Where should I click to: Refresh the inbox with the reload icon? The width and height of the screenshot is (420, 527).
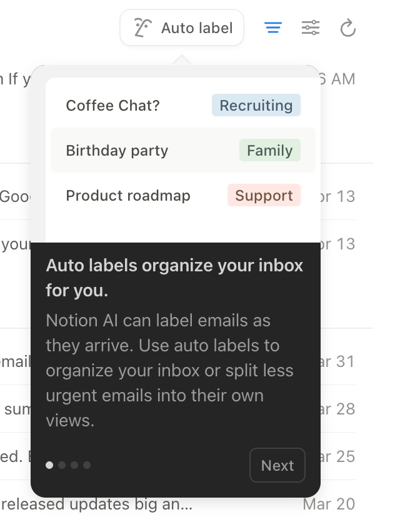348,28
